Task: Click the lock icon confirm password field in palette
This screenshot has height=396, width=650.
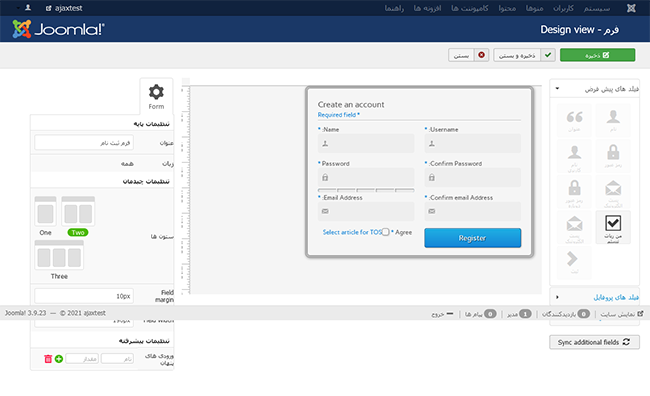Action: (x=574, y=192)
